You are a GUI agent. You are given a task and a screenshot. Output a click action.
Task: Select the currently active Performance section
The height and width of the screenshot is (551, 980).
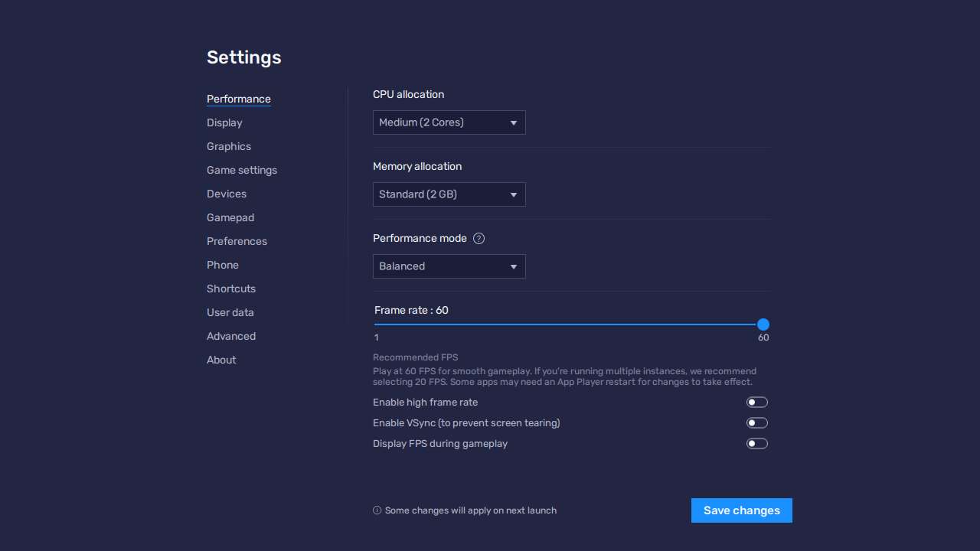[239, 99]
